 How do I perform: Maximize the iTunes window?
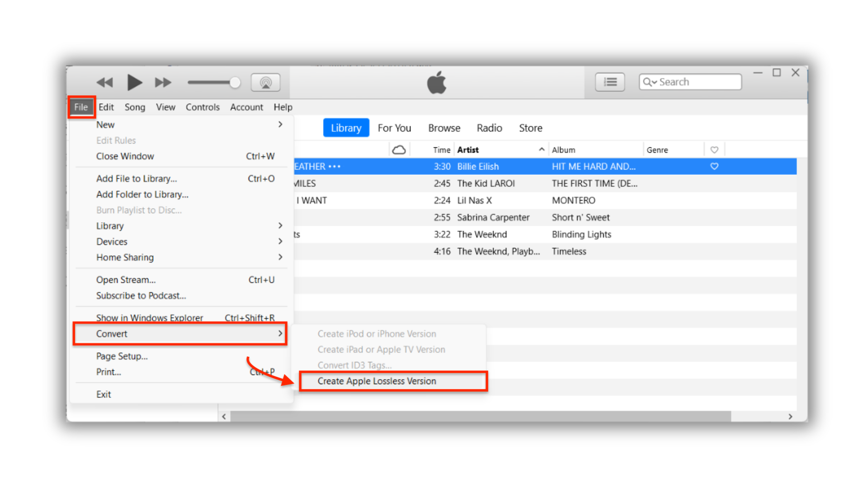click(777, 73)
